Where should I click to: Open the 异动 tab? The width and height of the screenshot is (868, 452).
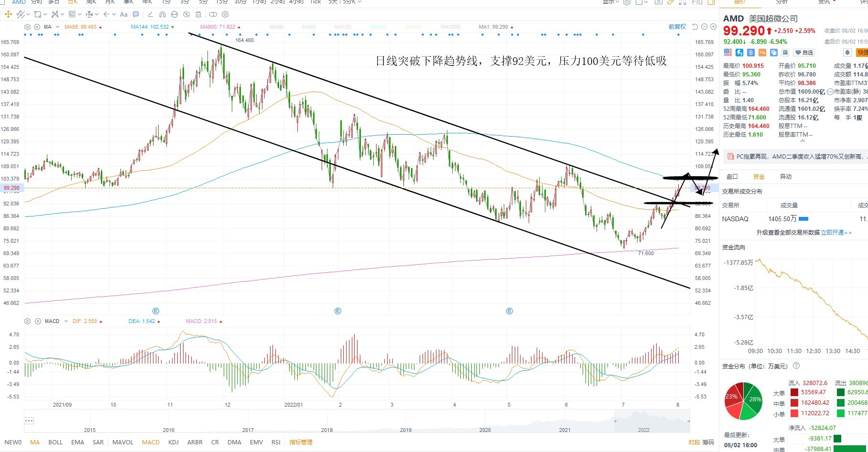(x=785, y=176)
